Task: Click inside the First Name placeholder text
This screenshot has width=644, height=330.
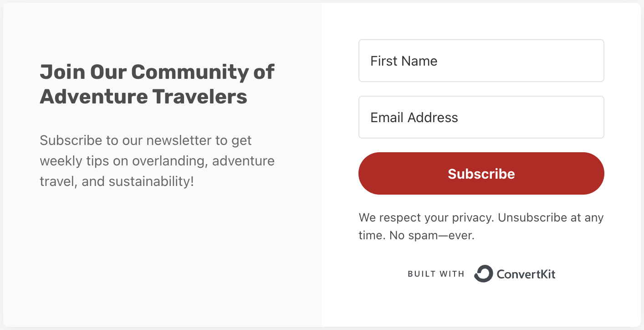Action: 403,61
